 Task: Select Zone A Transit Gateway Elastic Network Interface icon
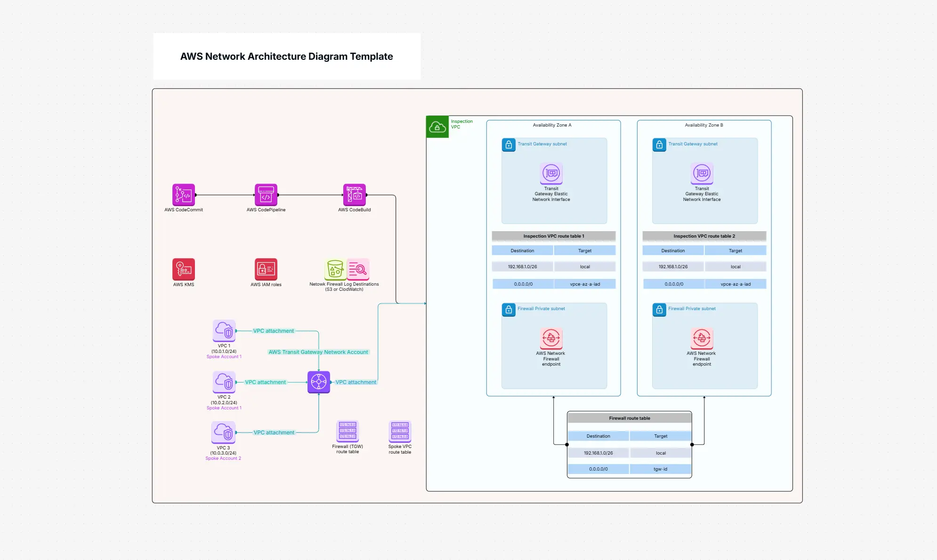pos(551,173)
